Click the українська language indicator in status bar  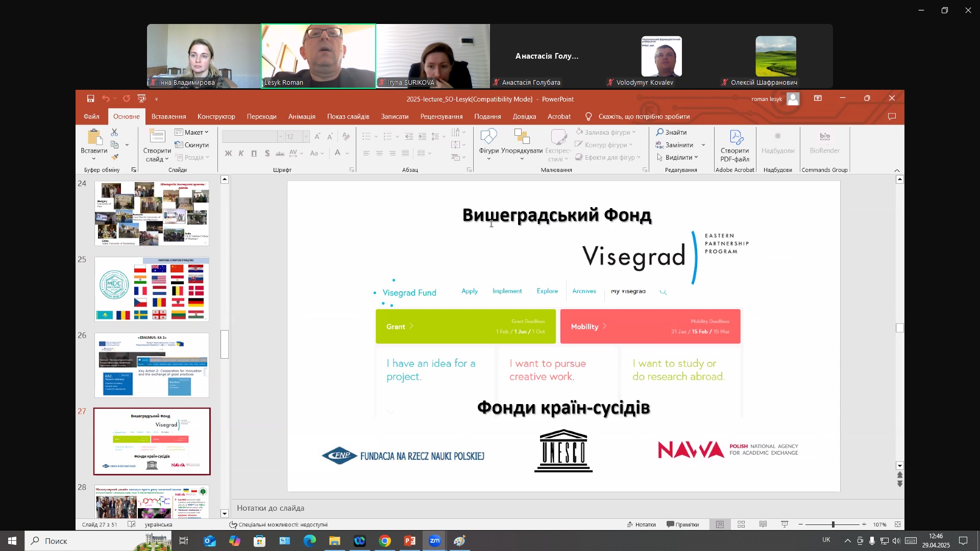coord(158,524)
